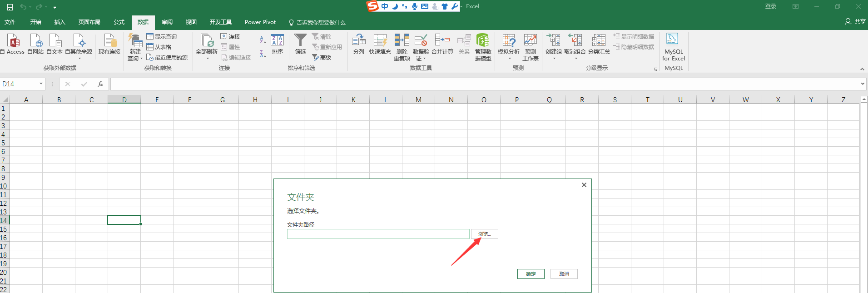Viewport: 868px width, 293px height.
Task: Switch to the 视图 view tab
Action: coord(191,22)
